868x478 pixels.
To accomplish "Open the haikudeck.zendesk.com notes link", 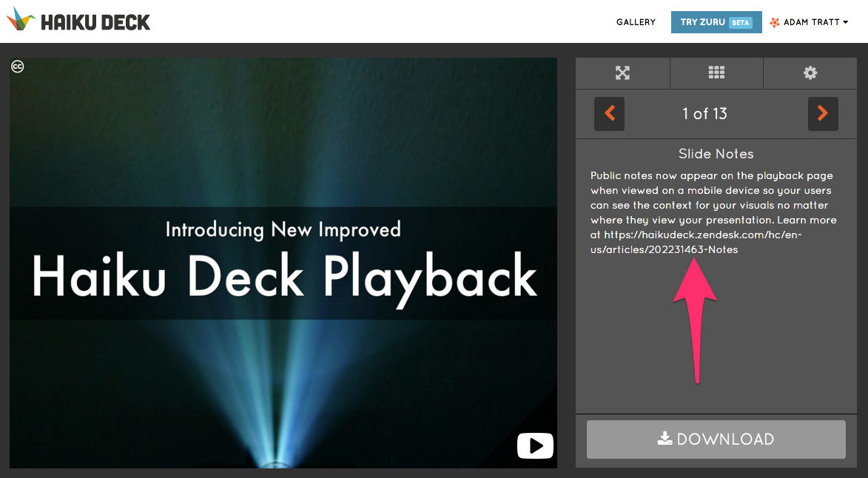I will coord(696,235).
